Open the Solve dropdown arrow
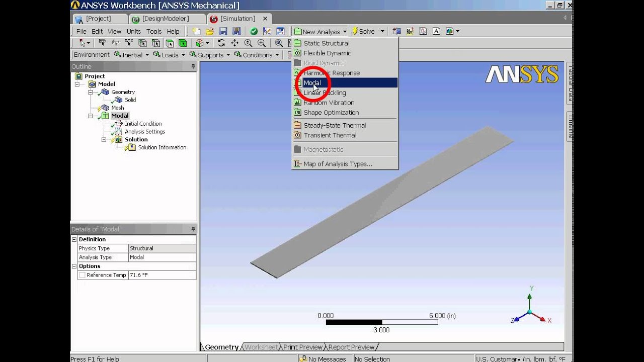644x362 pixels. tap(382, 31)
